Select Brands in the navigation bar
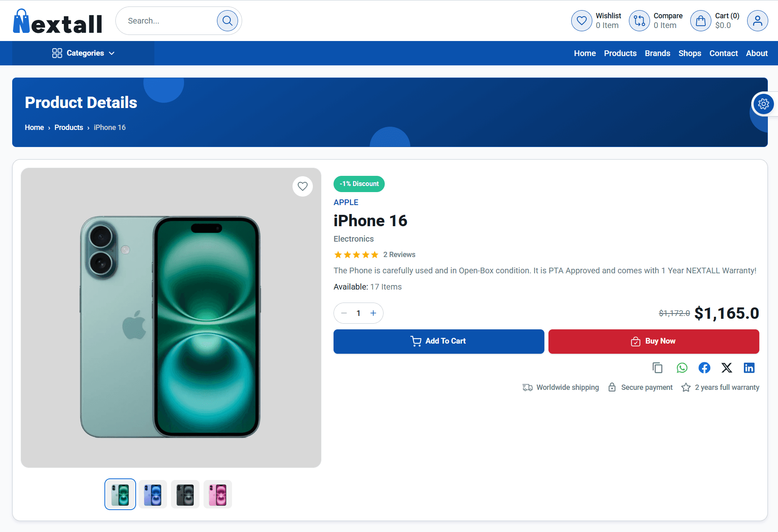 (657, 53)
